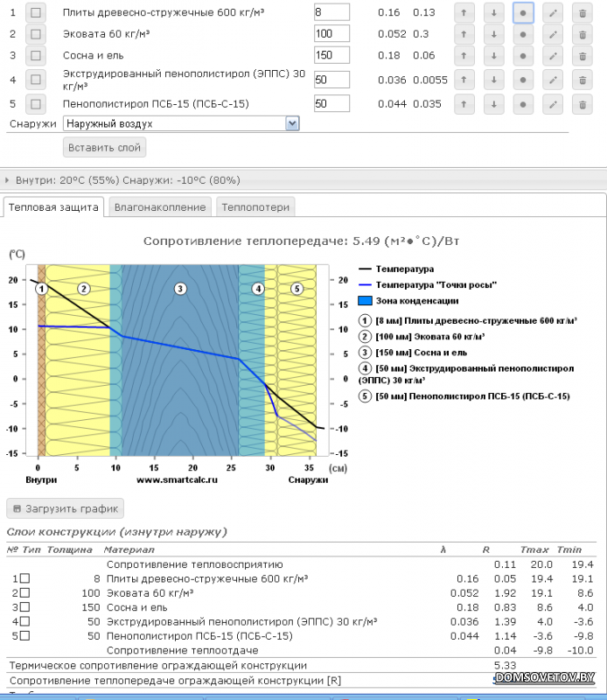Screen dimensions: 607x700
Task: Check table row 4 ЭППС type box
Action: point(25,621)
